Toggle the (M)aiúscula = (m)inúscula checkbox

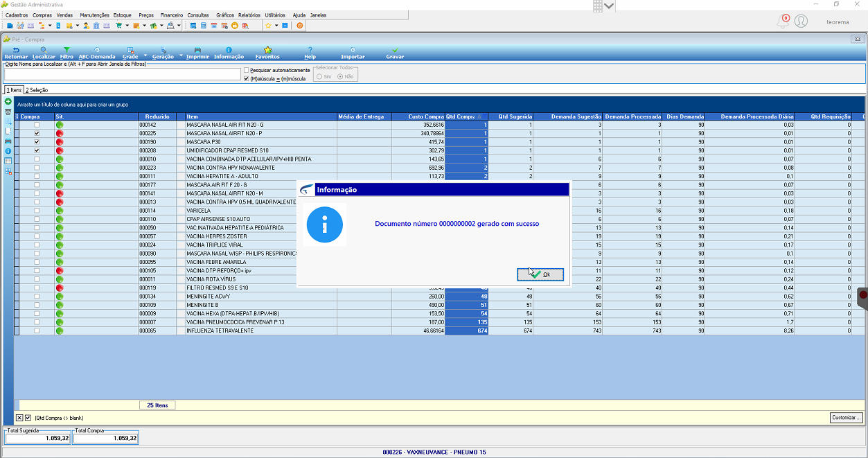tap(247, 78)
